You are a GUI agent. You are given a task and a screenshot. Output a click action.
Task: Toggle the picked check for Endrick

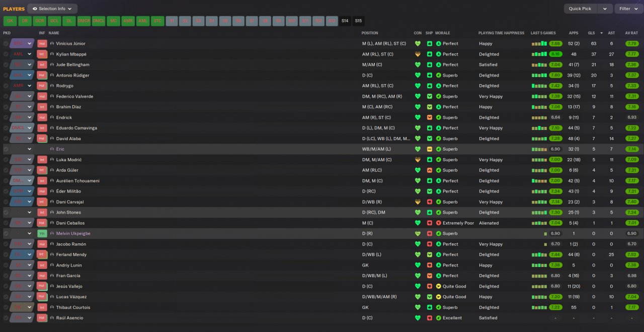click(6, 117)
